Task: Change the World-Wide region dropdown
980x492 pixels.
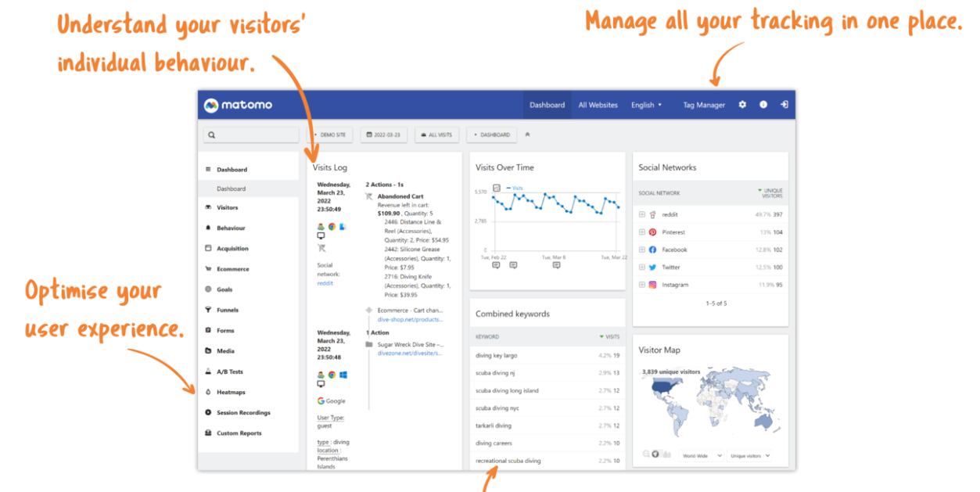Action: pyautogui.click(x=702, y=454)
